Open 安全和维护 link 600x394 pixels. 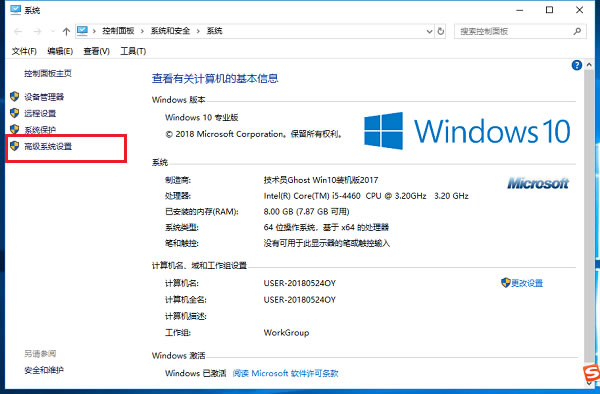[x=44, y=370]
